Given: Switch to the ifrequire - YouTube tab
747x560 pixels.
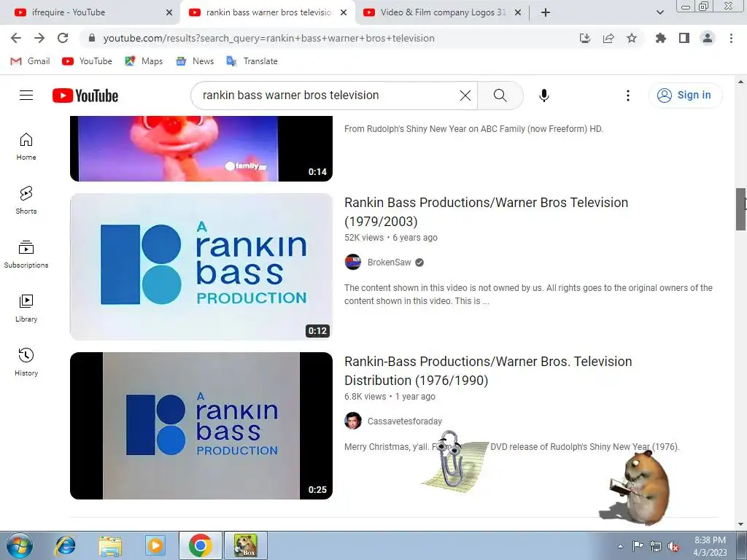Looking at the screenshot, I should coord(90,12).
